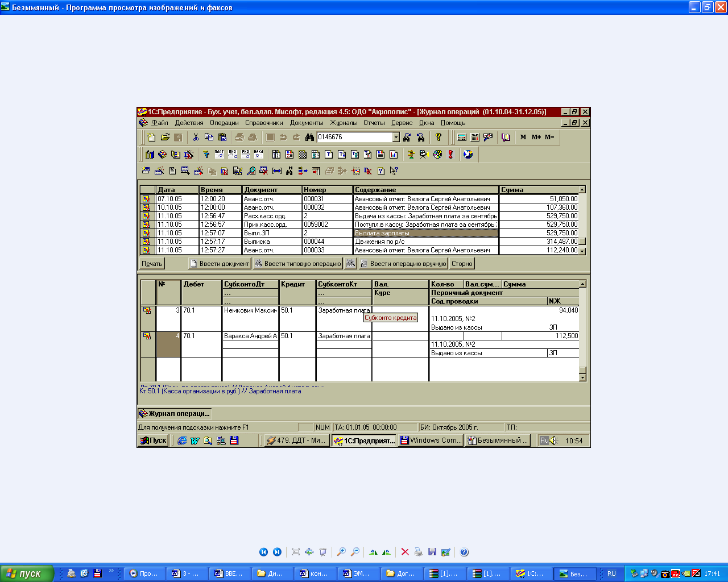
Task: Select Журнал операци... window tab
Action: (x=175, y=414)
